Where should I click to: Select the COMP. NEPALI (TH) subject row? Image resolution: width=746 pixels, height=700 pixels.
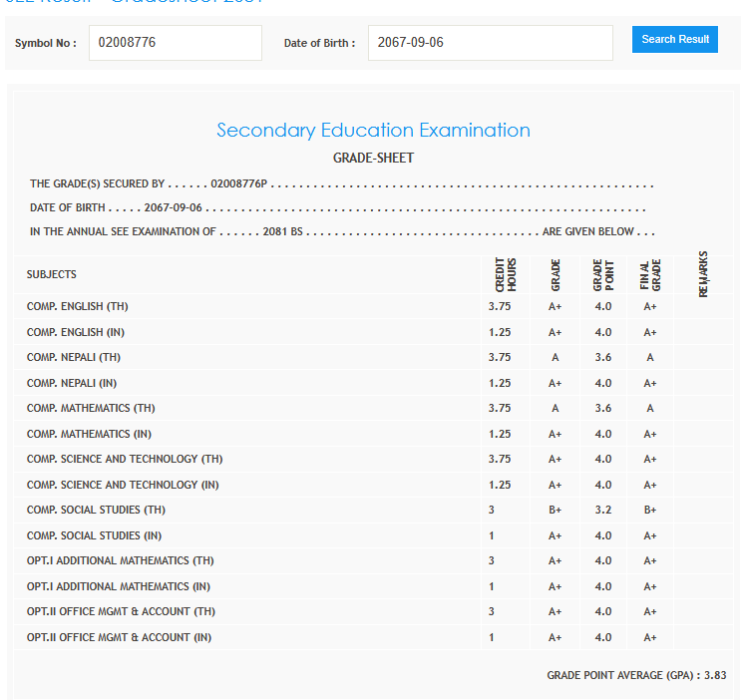(74, 357)
